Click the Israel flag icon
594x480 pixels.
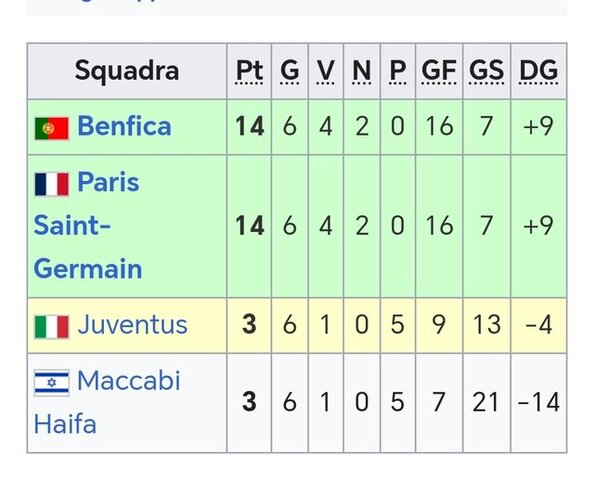[52, 383]
